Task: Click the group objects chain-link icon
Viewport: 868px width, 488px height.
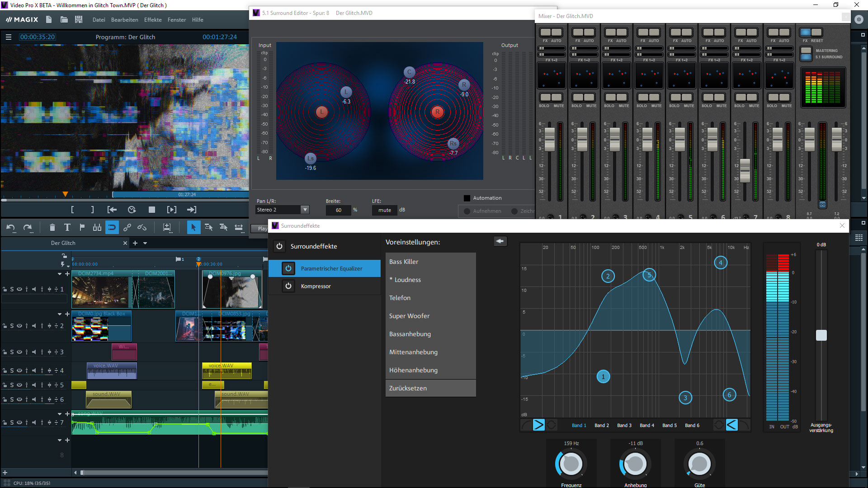Action: click(127, 227)
